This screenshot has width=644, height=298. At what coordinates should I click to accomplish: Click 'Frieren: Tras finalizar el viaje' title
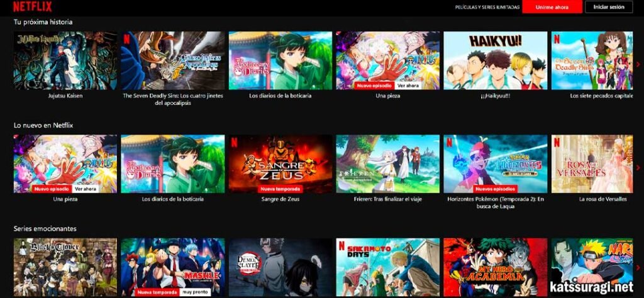[387, 199]
